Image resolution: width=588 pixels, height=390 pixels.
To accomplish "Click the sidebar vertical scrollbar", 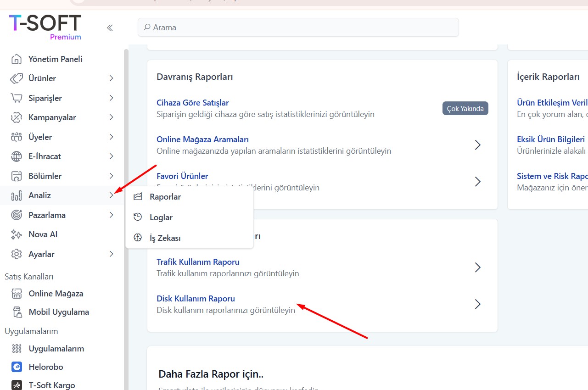I will point(126,184).
